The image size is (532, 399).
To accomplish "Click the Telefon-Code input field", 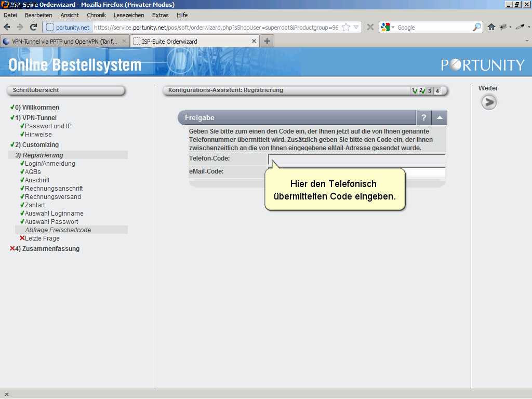I will pyautogui.click(x=356, y=159).
